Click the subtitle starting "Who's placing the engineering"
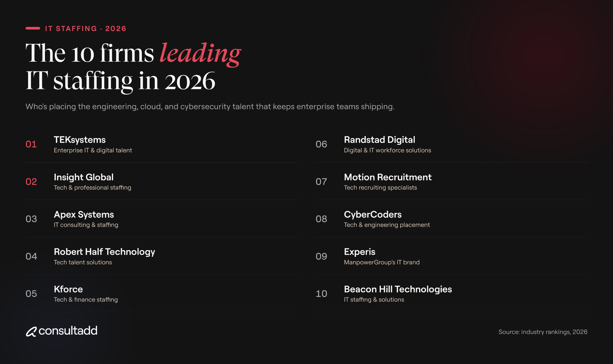 [x=210, y=107]
